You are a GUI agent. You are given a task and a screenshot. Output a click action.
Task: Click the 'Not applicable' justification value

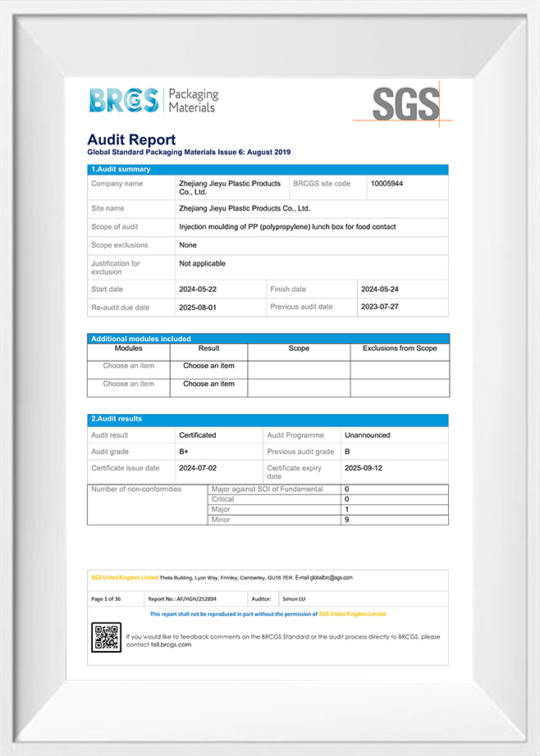pos(202,264)
